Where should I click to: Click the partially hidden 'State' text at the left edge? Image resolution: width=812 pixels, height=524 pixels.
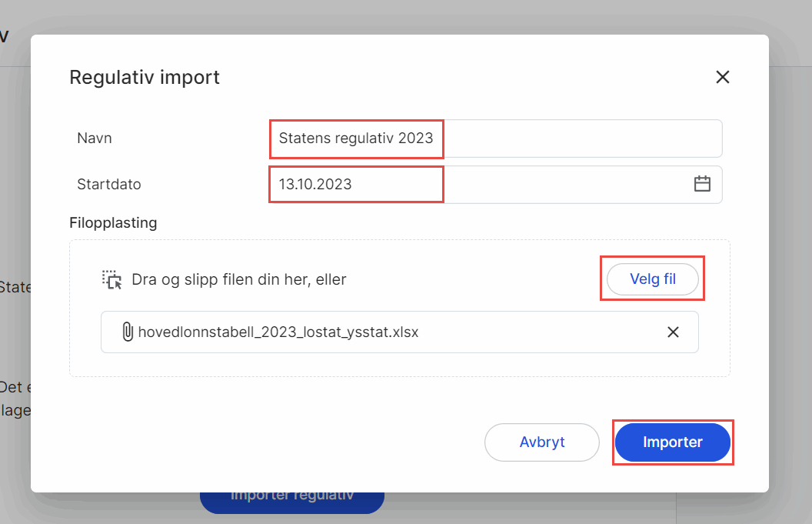point(15,286)
